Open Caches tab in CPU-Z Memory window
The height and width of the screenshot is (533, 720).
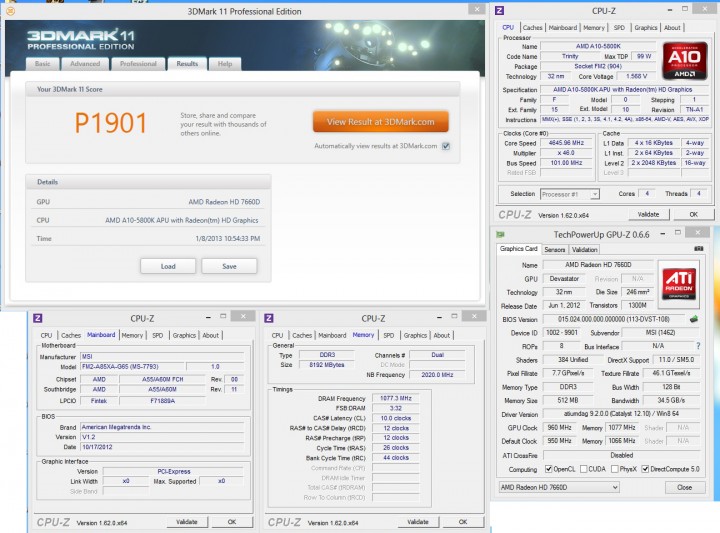click(x=302, y=336)
